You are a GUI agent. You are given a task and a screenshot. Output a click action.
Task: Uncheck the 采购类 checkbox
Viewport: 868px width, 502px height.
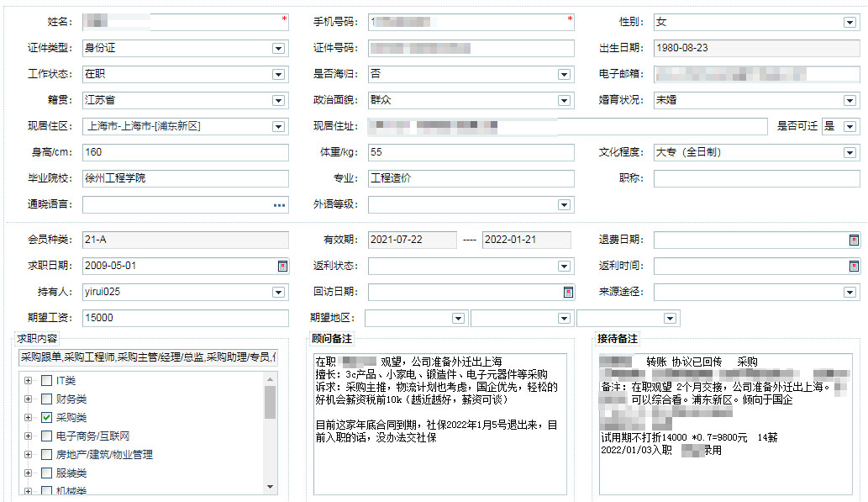point(46,417)
